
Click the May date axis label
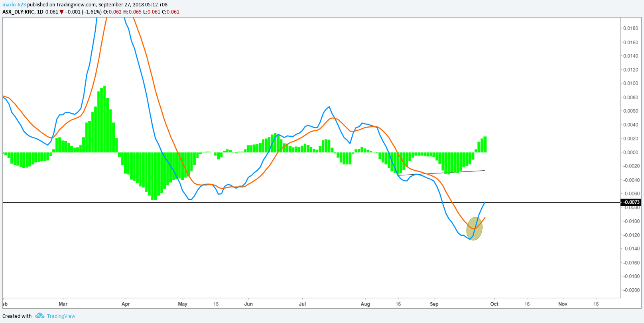183,304
